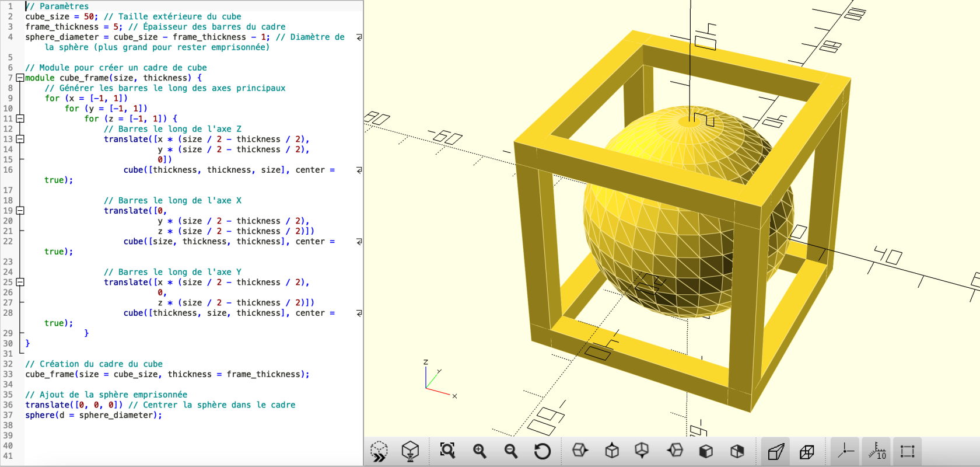980x467 pixels.
Task: Collapse the translate fold marker at line 19
Action: [20, 211]
